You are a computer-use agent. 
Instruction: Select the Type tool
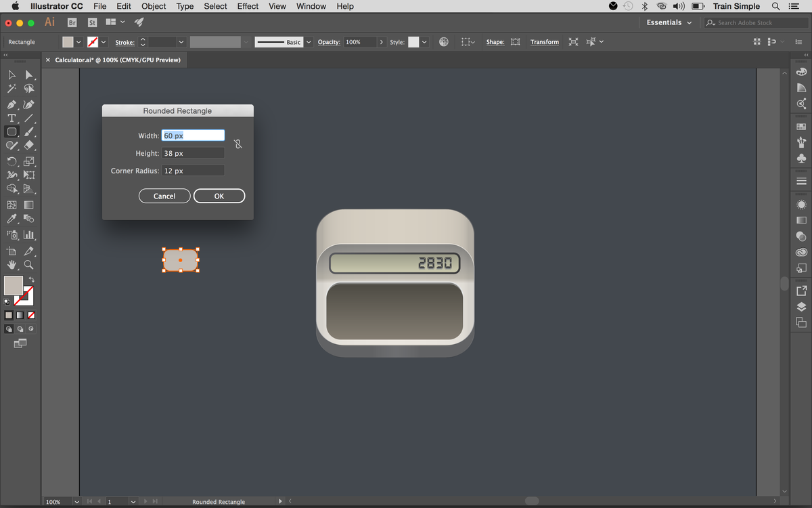pos(12,118)
